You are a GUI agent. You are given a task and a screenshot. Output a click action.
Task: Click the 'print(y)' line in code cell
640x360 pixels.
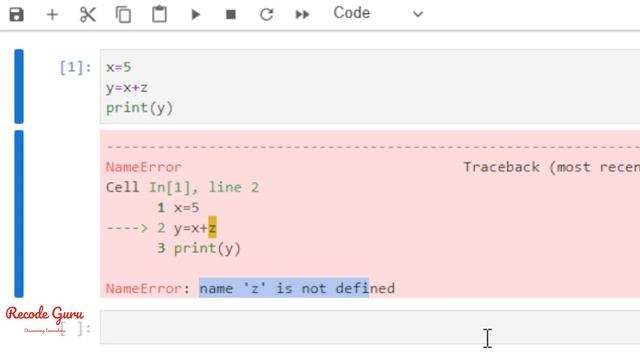[x=140, y=108]
